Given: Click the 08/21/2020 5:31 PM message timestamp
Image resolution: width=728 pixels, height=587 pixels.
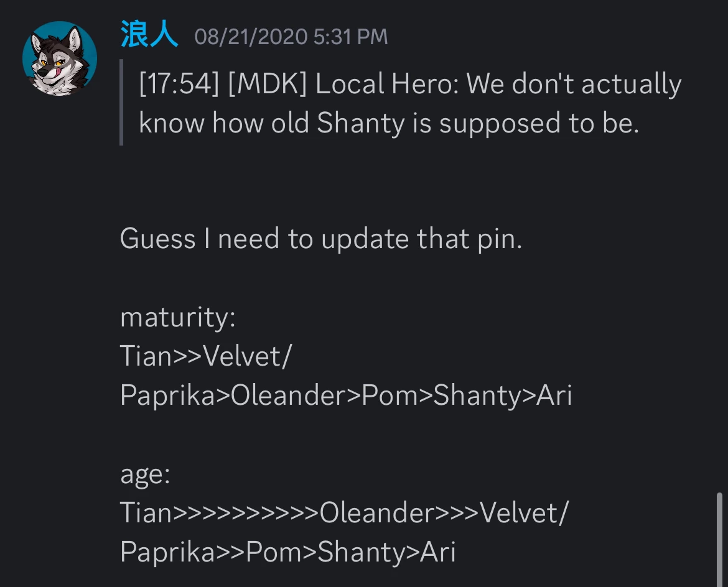Looking at the screenshot, I should 291,37.
